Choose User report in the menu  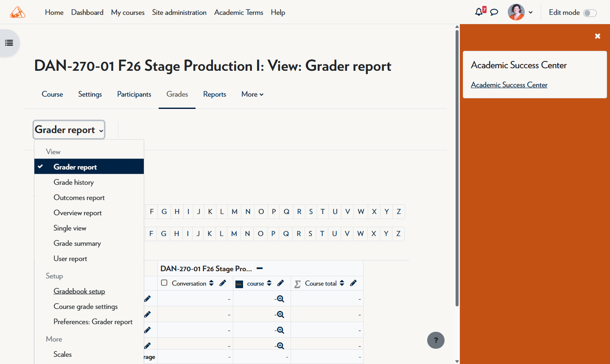[89, 258]
